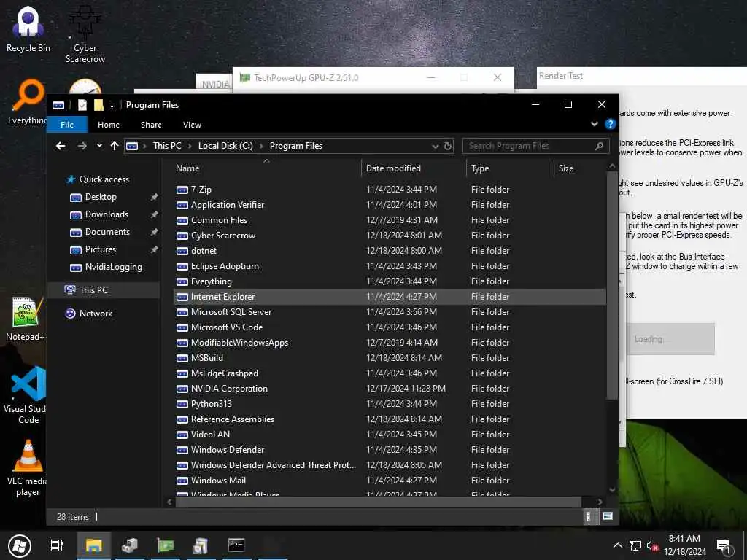Click the File Explorer taskbar icon

coord(94,545)
